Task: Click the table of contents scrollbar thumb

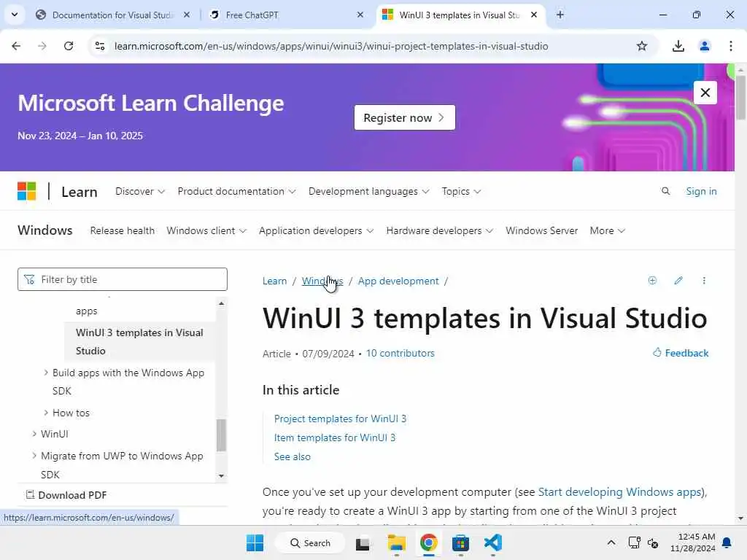Action: (x=221, y=435)
